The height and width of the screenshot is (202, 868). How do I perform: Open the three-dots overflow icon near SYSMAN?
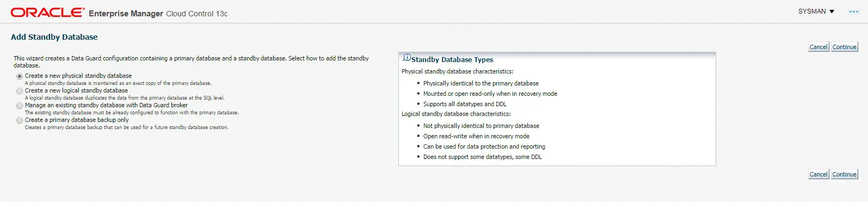(x=853, y=11)
